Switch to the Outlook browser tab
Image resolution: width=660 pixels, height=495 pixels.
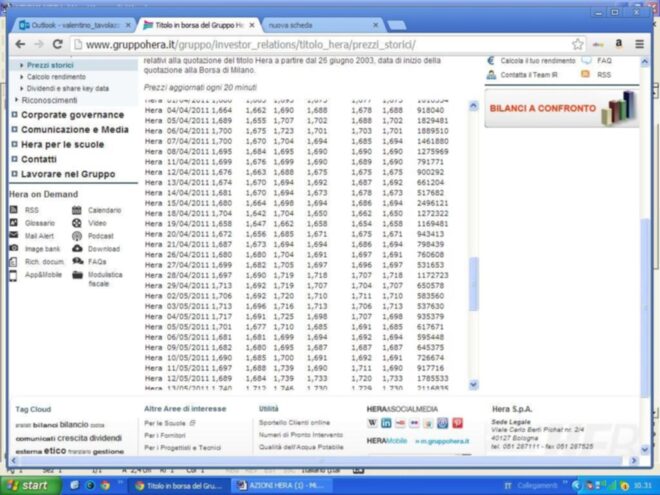click(x=72, y=22)
